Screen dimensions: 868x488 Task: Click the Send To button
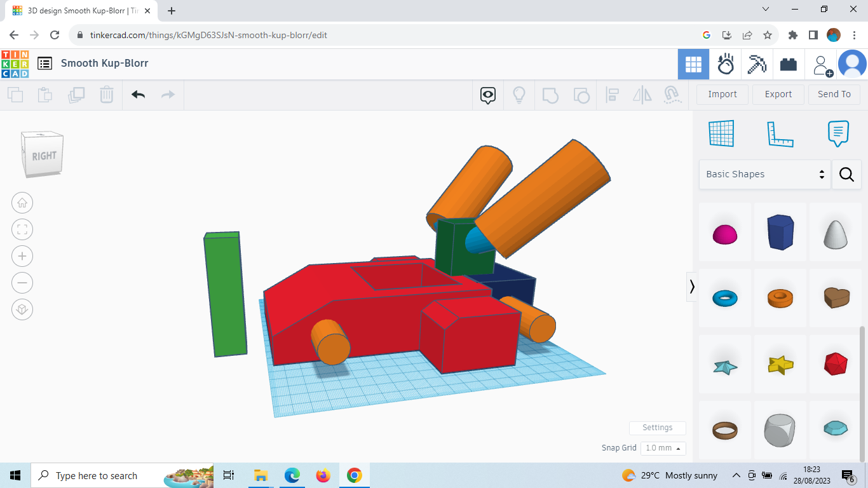[834, 94]
